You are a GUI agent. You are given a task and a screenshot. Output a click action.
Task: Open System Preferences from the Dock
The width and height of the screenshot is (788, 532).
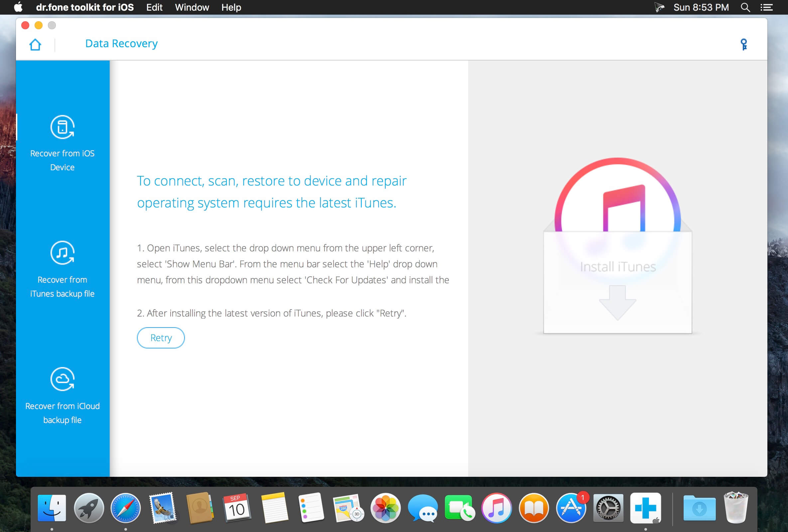point(608,508)
